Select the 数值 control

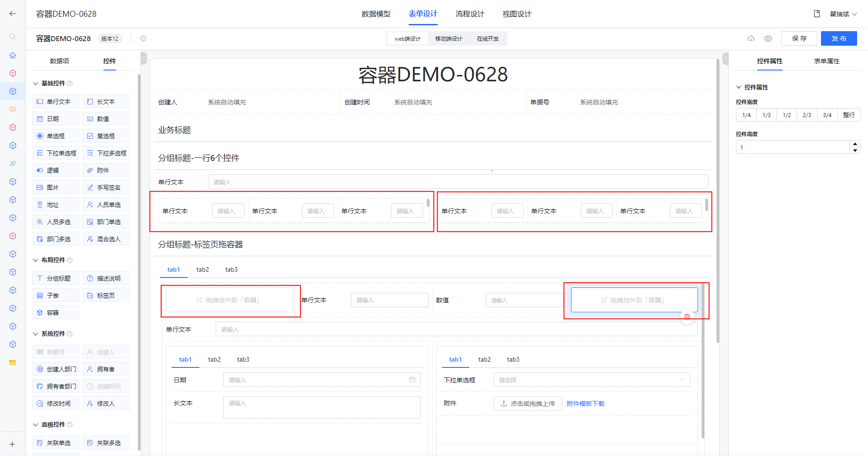tap(106, 119)
